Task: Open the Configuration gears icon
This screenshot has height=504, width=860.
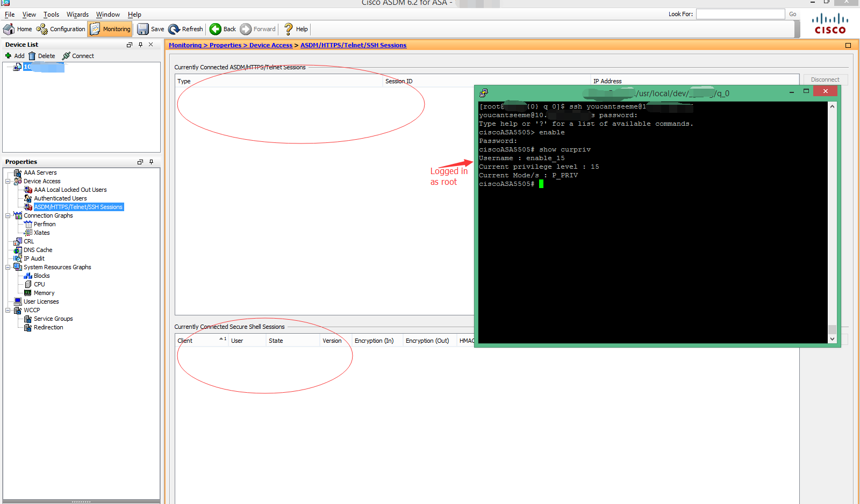Action: pos(42,29)
